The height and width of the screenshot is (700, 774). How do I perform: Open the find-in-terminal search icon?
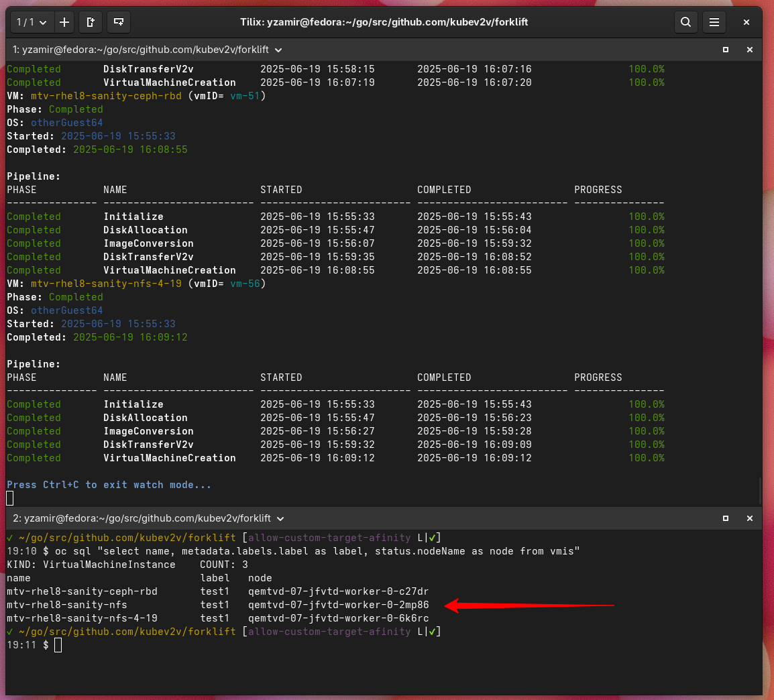click(685, 22)
